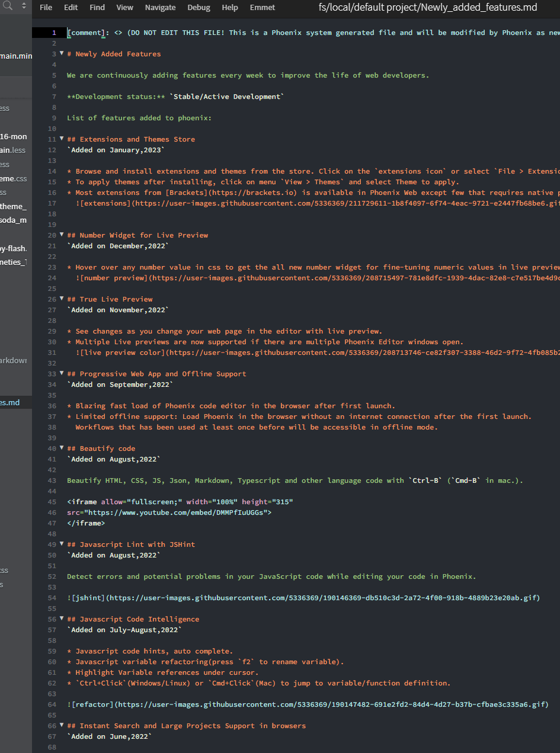The width and height of the screenshot is (560, 753).
Task: Open the Navigate menu
Action: pyautogui.click(x=160, y=8)
